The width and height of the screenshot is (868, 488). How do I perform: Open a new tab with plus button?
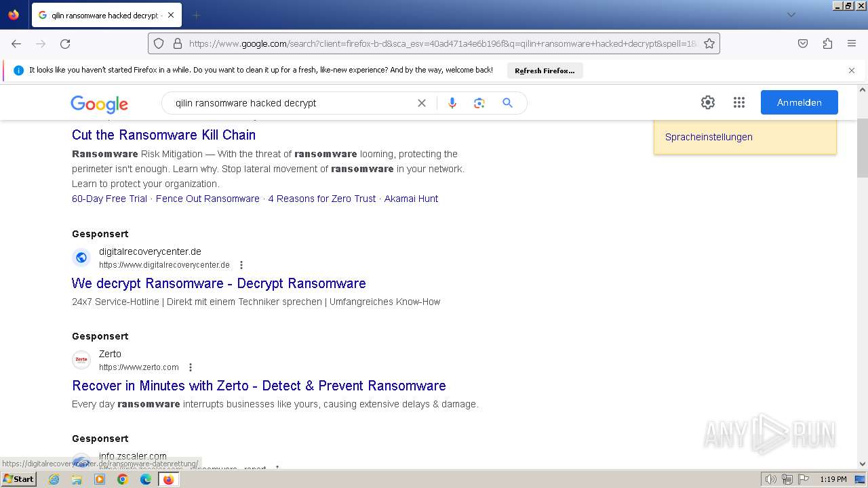(196, 15)
